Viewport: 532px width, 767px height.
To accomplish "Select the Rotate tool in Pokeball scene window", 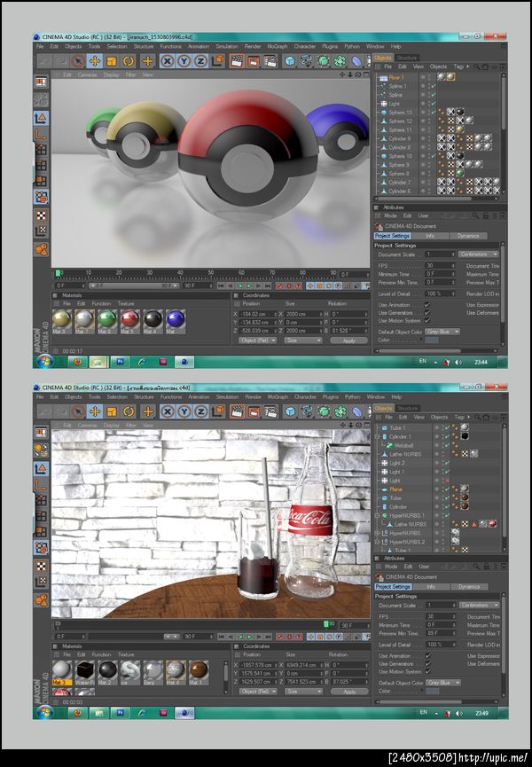I will (128, 61).
